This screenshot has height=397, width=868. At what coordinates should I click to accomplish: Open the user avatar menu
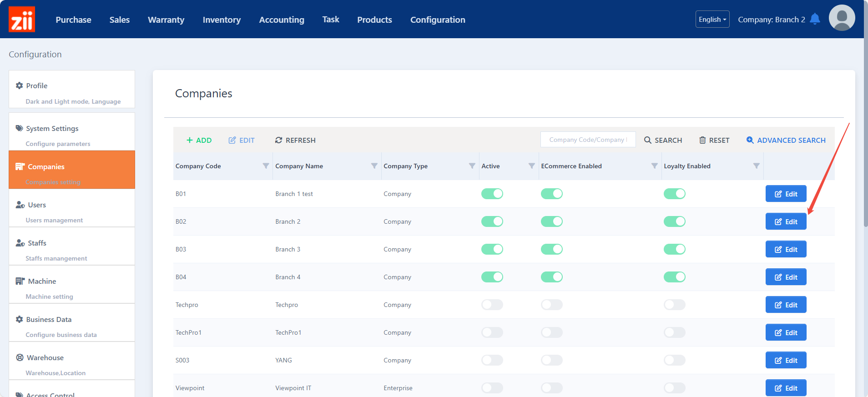coord(842,18)
